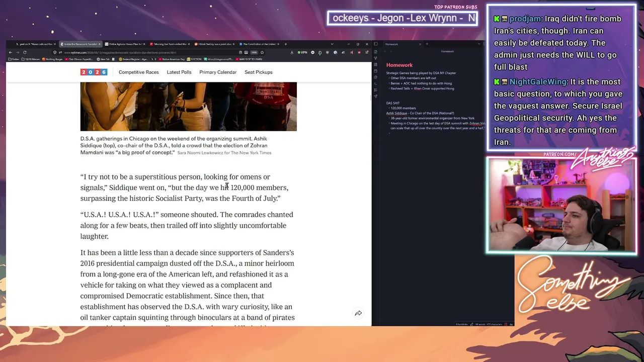Click the VPN indicator in browser toolbar
Screen dimensions: 644x362
click(x=302, y=52)
